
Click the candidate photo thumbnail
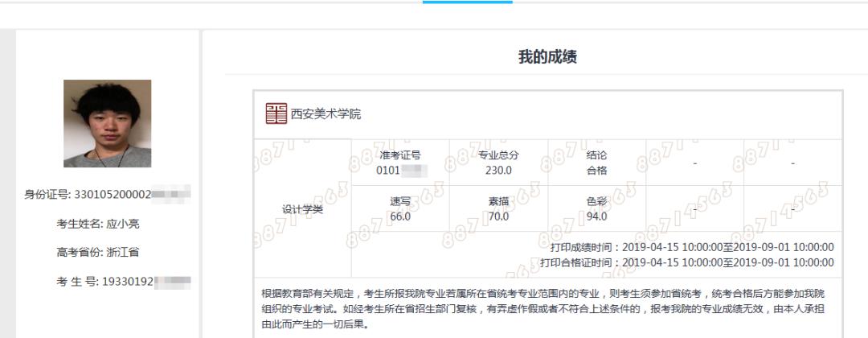108,123
